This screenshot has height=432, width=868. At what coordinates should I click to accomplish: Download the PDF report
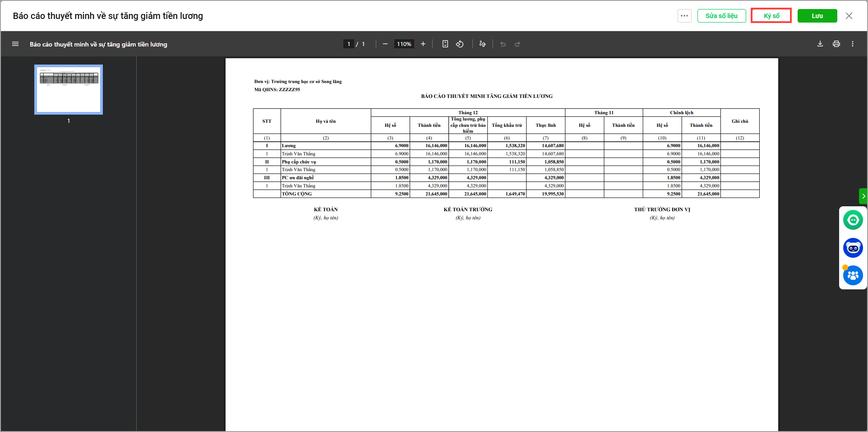[x=820, y=44]
